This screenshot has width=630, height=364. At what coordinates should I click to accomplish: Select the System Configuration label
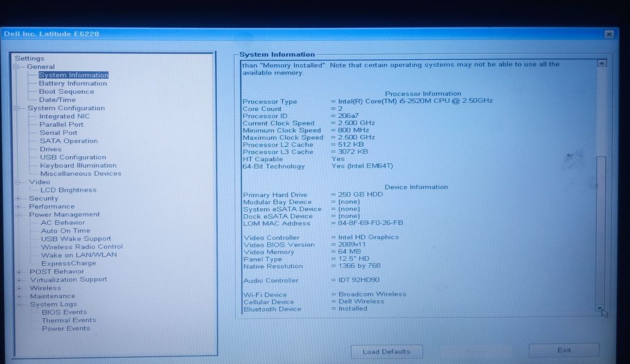(x=66, y=108)
